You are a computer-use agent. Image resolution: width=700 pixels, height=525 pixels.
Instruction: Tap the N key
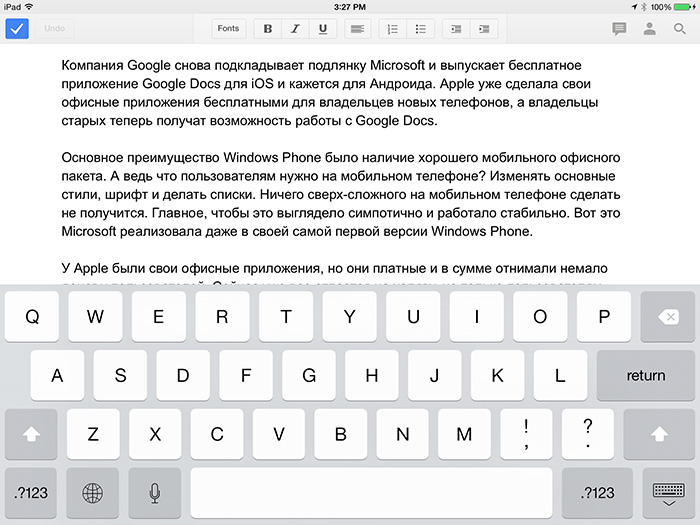click(x=403, y=434)
